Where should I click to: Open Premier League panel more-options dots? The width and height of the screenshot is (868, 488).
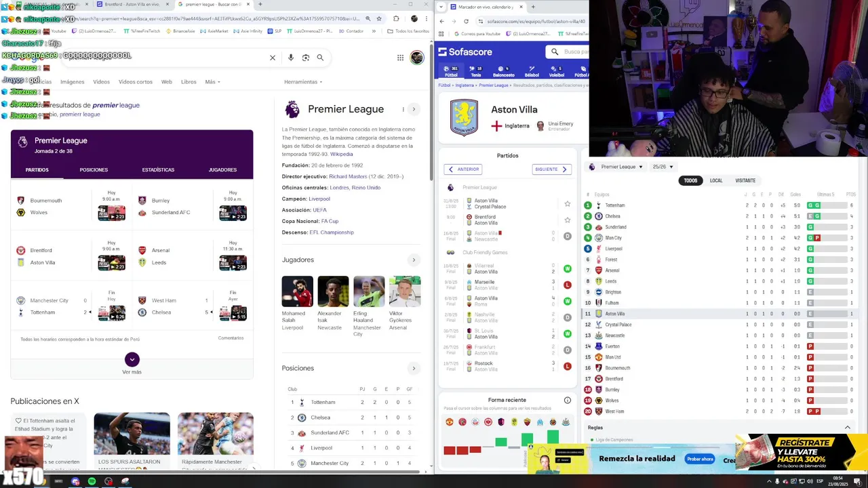(x=403, y=109)
